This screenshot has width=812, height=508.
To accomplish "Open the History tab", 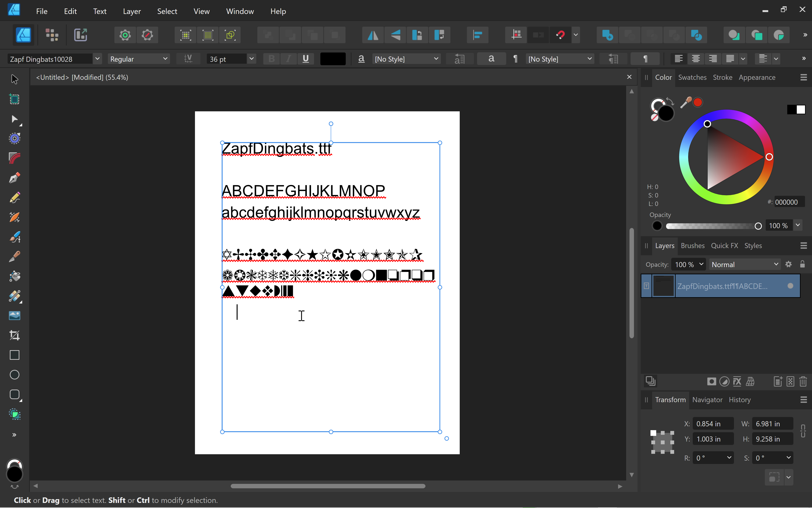I will [739, 400].
